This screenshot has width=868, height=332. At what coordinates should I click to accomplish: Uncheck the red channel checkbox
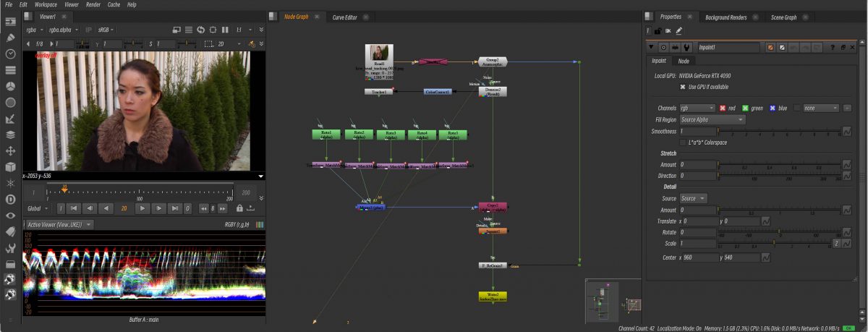(x=720, y=108)
